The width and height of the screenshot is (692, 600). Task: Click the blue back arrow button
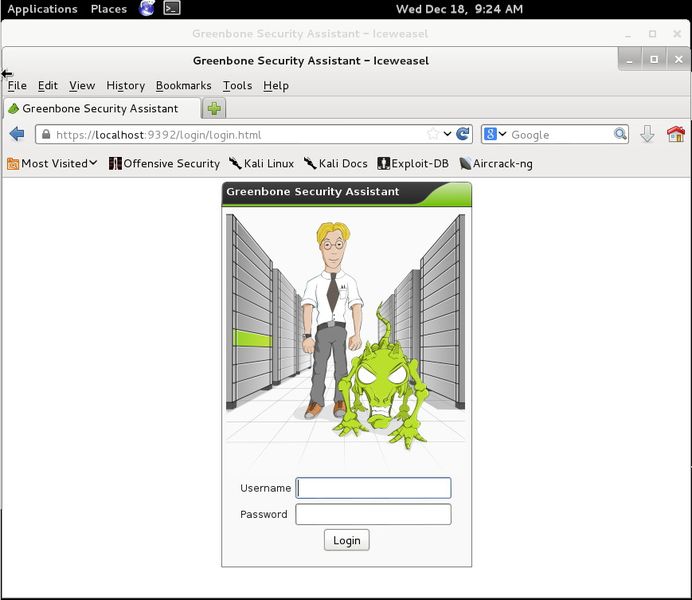coord(17,134)
